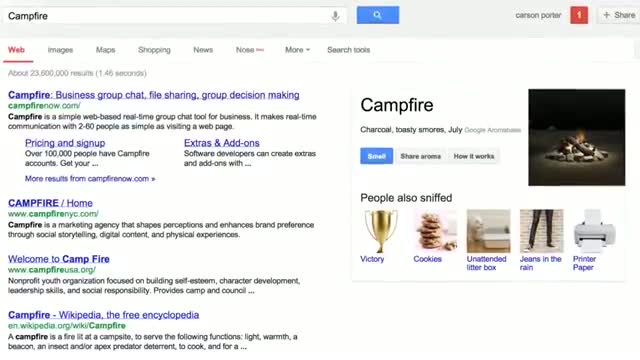640x360 pixels.
Task: Open the Welcome to Camp Fire result
Action: pyautogui.click(x=59, y=259)
